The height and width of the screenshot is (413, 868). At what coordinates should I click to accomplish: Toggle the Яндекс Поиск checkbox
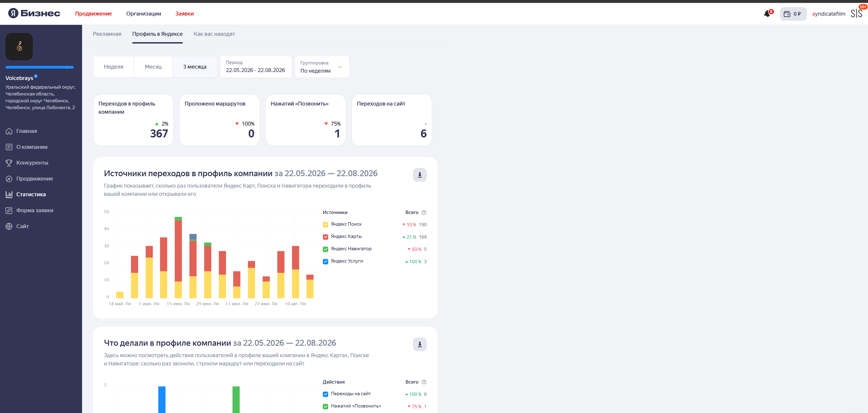pos(325,225)
